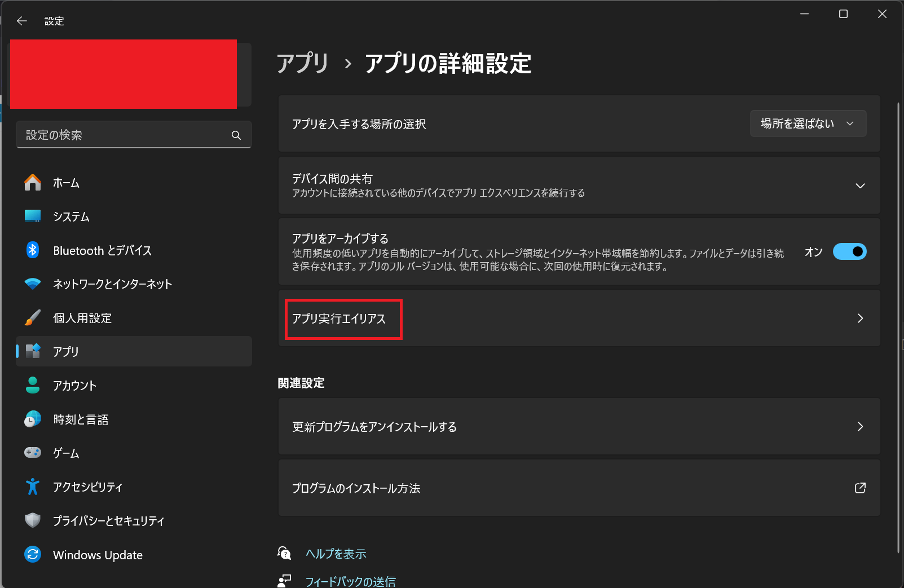The width and height of the screenshot is (904, 588).
Task: Click the Bluetooth icon in sidebar
Action: click(x=33, y=250)
